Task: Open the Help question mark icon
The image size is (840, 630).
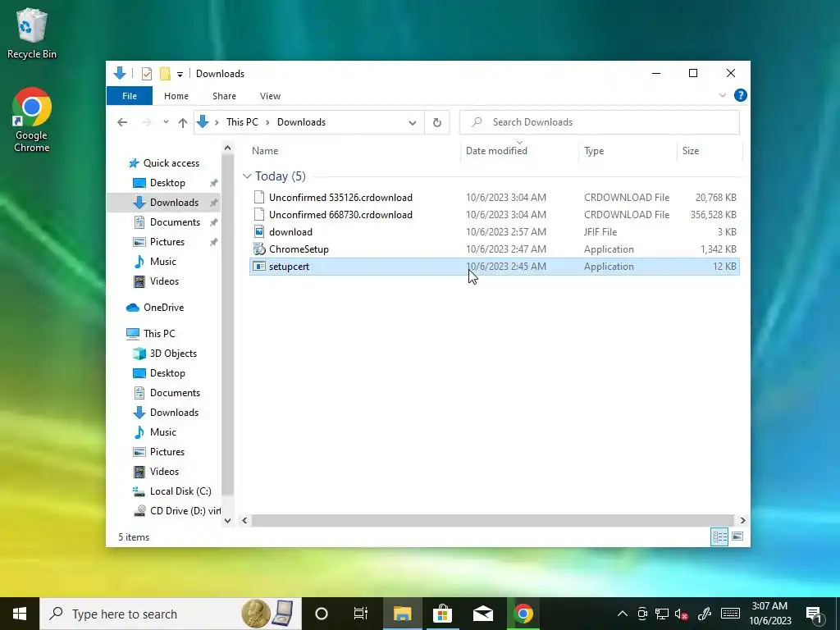Action: (741, 95)
